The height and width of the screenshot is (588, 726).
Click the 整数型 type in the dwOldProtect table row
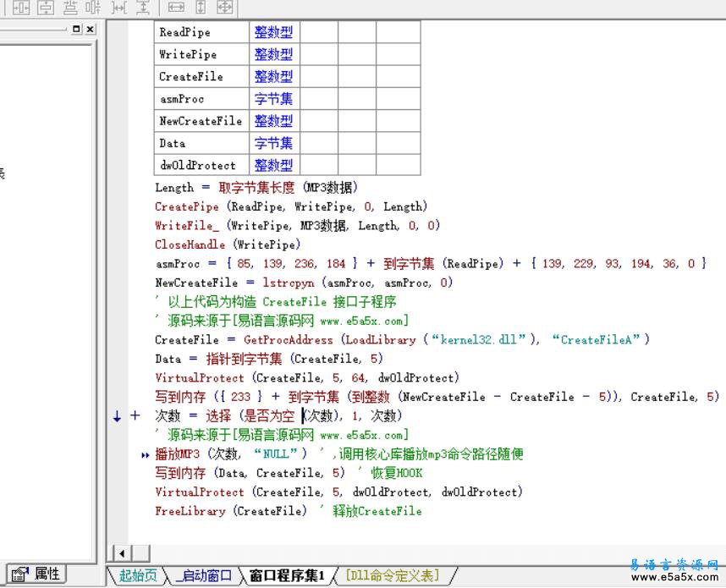coord(273,165)
